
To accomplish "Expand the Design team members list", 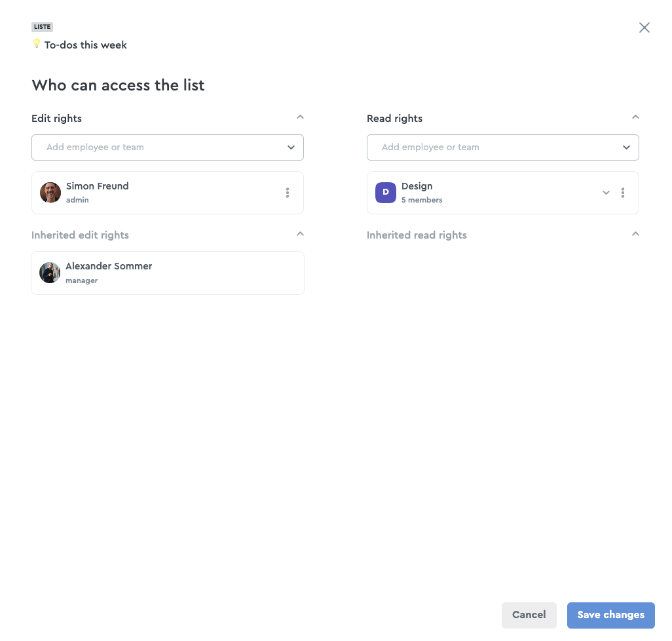I will click(606, 193).
